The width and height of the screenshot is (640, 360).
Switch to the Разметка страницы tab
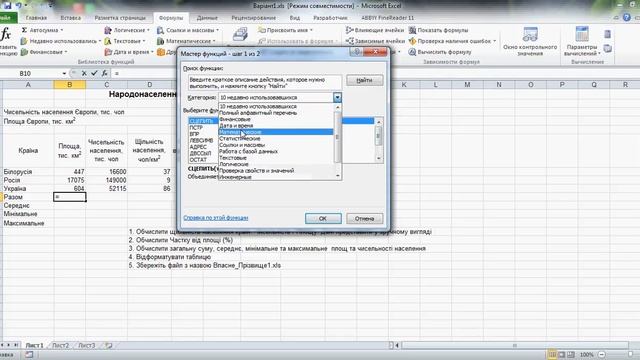tap(120, 18)
